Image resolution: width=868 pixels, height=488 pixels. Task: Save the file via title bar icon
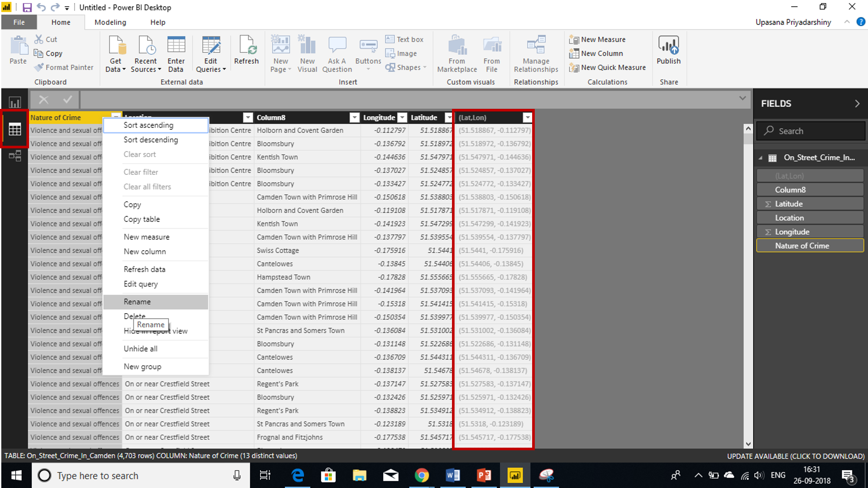point(27,7)
